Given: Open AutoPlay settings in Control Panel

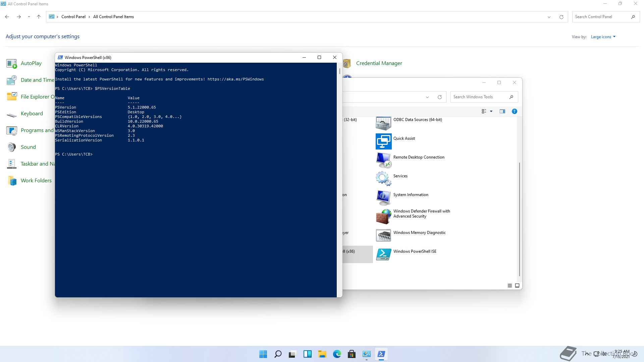Looking at the screenshot, I should (x=24, y=63).
